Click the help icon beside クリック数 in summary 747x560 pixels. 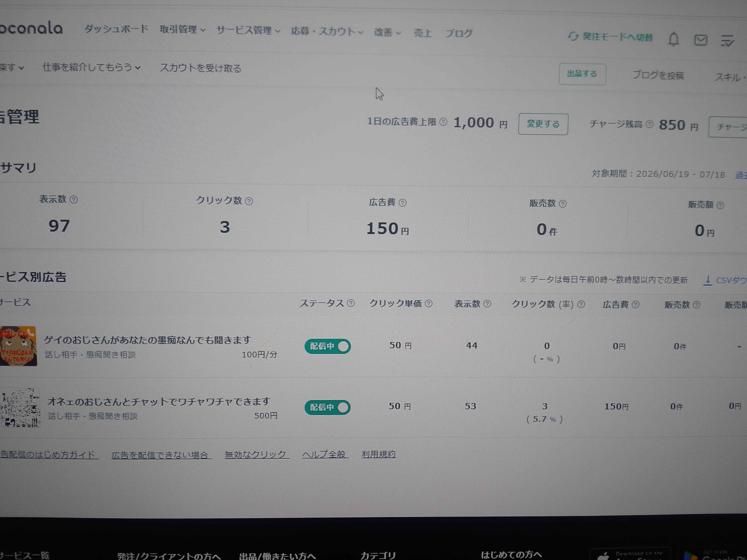coord(249,202)
